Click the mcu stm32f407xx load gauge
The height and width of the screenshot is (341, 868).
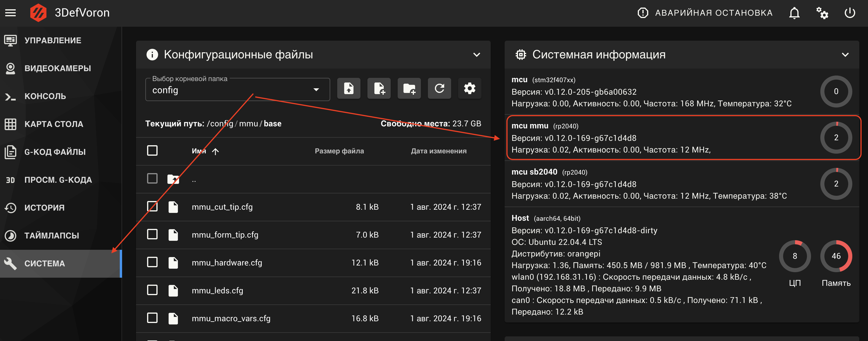pos(836,91)
